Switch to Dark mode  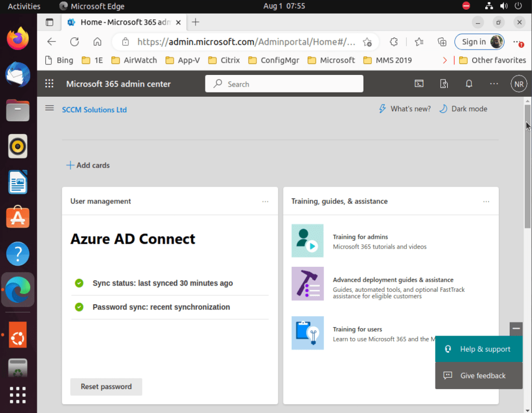pos(463,109)
